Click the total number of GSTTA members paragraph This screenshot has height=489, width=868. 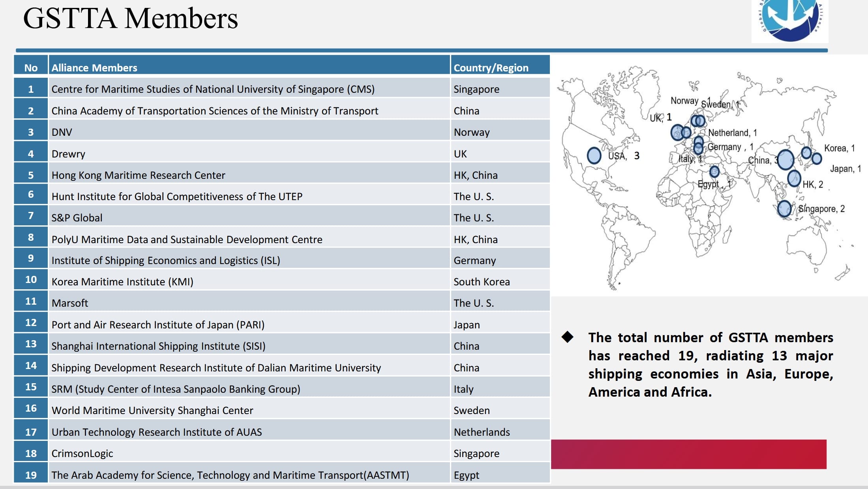(x=711, y=365)
